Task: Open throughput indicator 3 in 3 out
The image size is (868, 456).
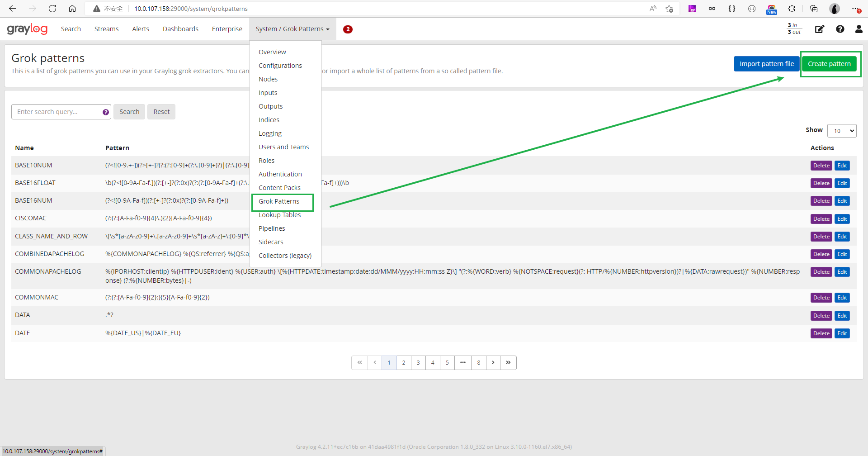Action: pos(794,29)
